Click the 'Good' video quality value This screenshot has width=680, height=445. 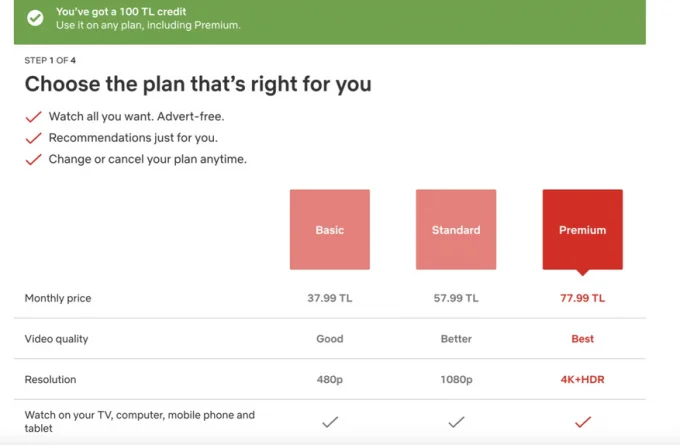[x=330, y=339]
